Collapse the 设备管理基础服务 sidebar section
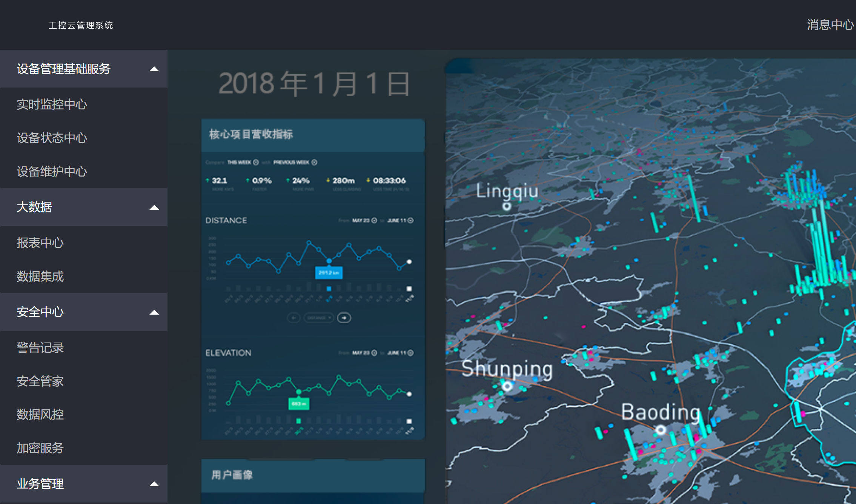 coord(154,69)
